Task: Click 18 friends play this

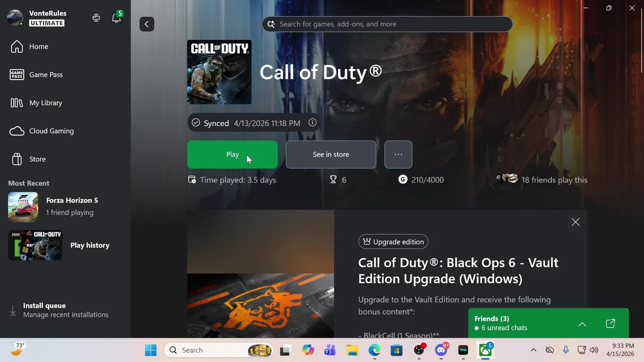Action: pos(554,180)
